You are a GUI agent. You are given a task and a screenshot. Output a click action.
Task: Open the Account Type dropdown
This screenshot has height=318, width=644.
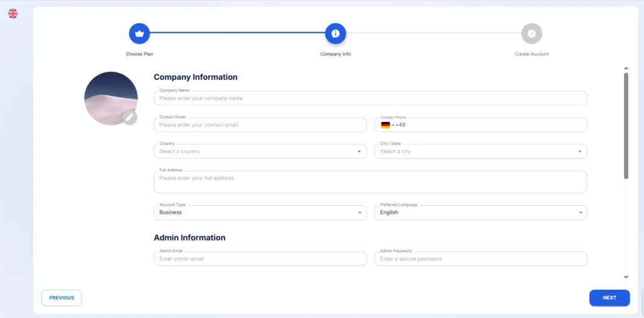260,213
